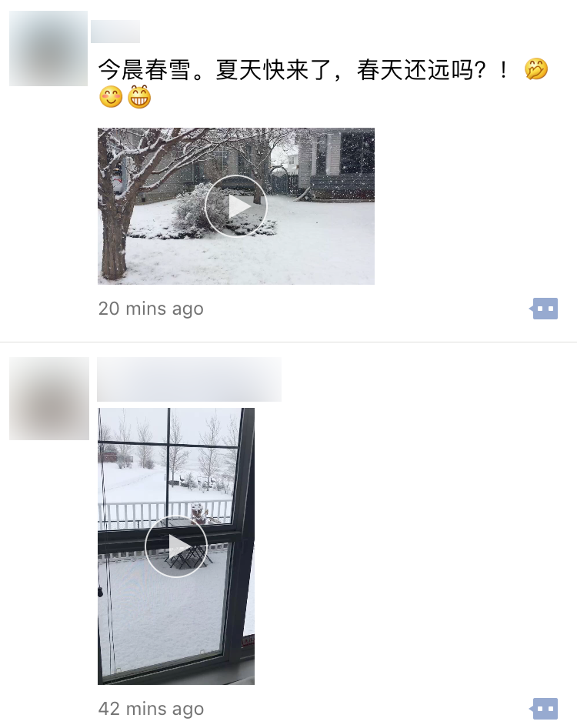Open the second poster's blurred avatar

pos(49,399)
